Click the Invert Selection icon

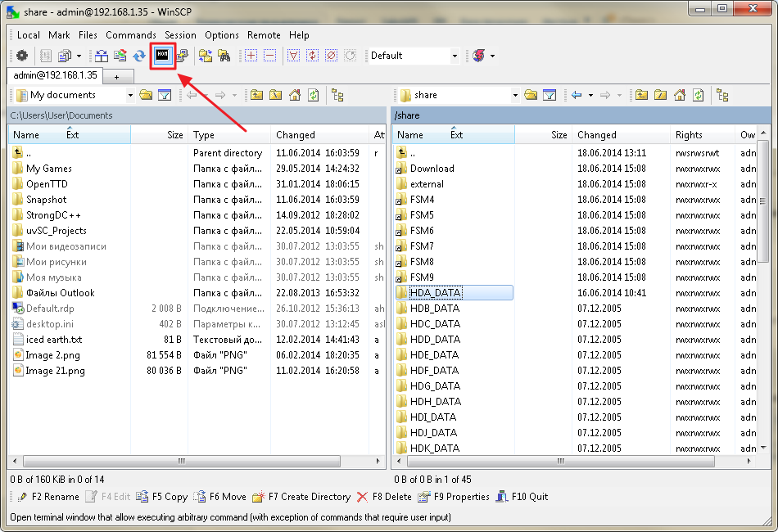pyautogui.click(x=313, y=56)
